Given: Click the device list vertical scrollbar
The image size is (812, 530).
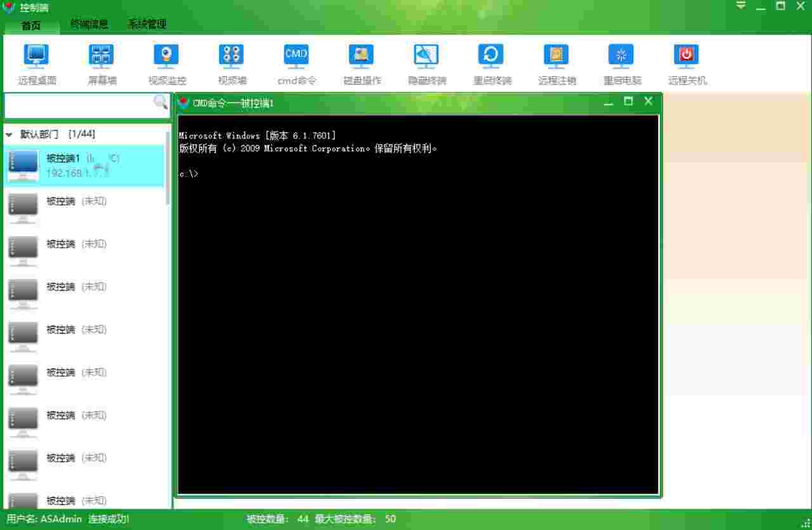Looking at the screenshot, I should 168,168.
